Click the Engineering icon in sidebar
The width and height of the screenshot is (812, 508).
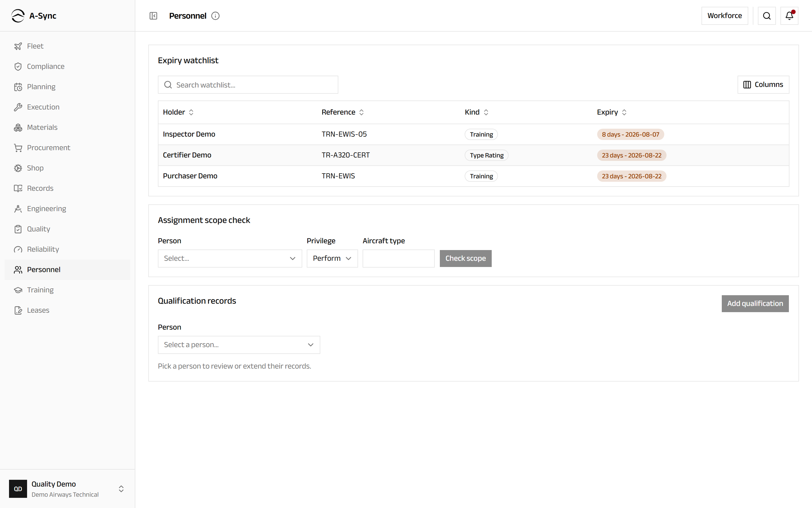(x=18, y=209)
